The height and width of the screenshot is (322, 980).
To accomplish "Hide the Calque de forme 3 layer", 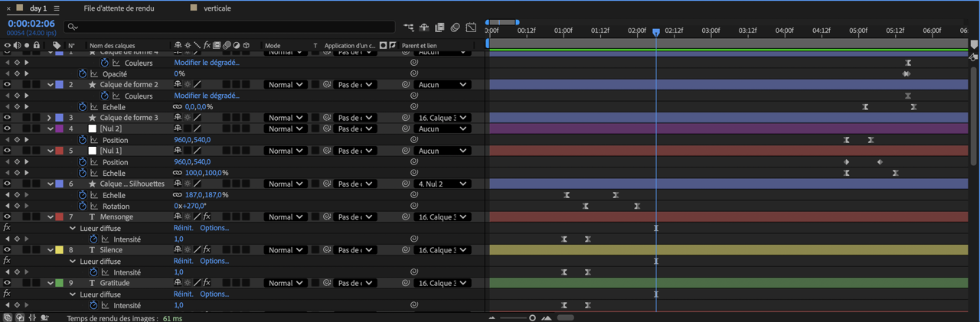I will tap(7, 118).
